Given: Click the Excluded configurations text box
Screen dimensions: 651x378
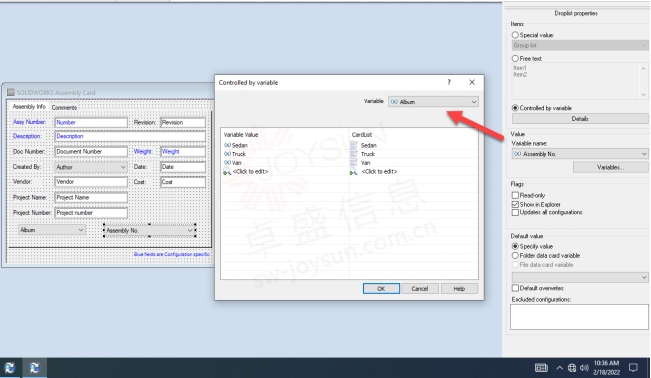Looking at the screenshot, I should click(579, 317).
